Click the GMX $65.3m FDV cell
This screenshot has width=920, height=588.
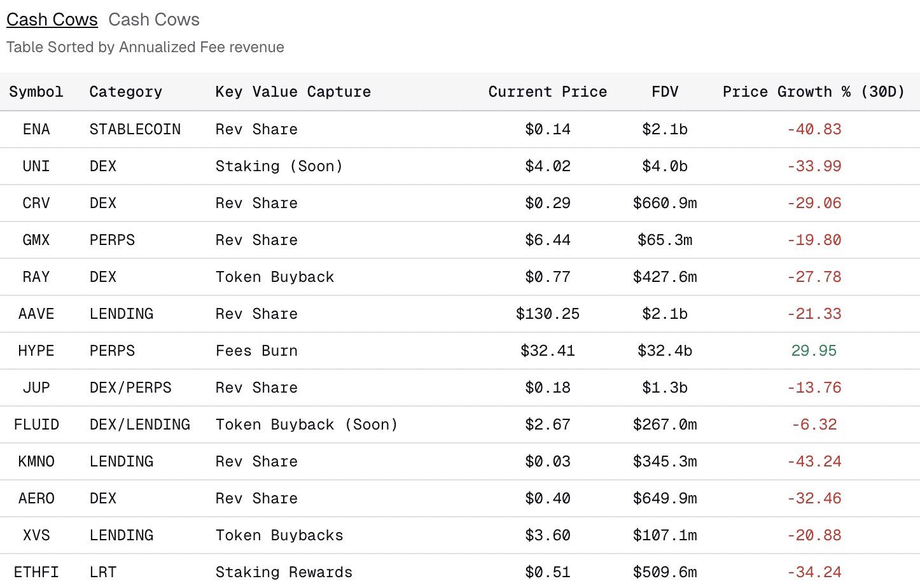click(665, 240)
